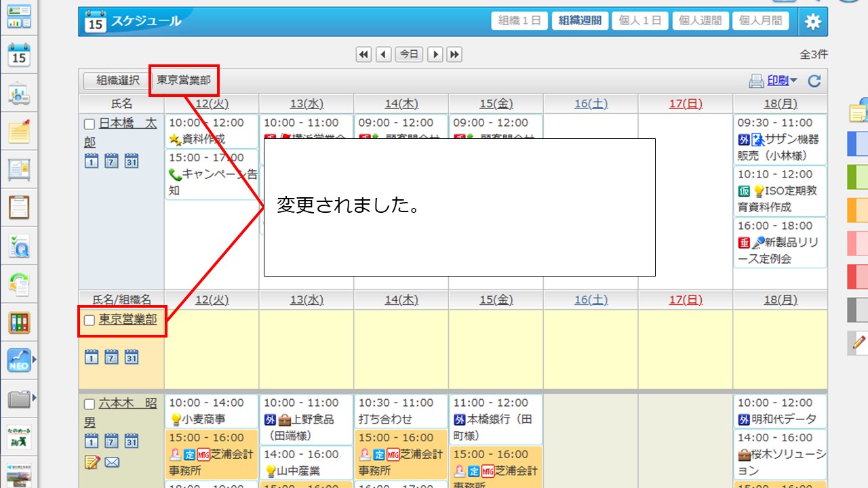
Task: Pick the green color label on right
Action: point(857,178)
